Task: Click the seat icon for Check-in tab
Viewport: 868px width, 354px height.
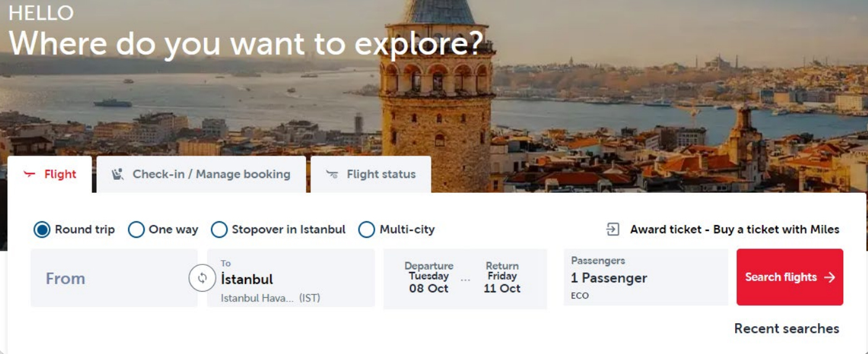Action: [117, 174]
